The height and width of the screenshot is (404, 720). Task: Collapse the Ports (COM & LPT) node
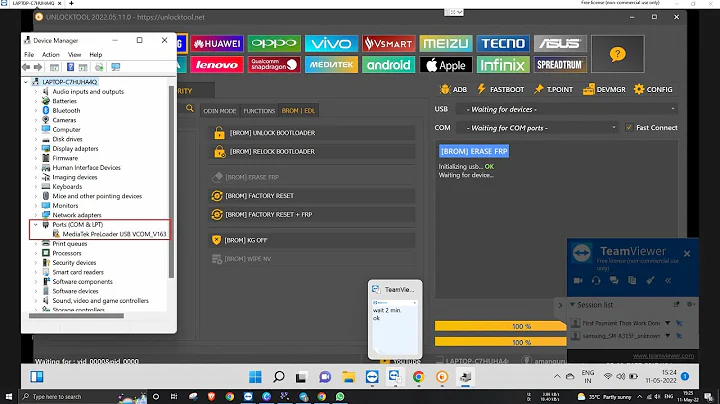coord(36,224)
